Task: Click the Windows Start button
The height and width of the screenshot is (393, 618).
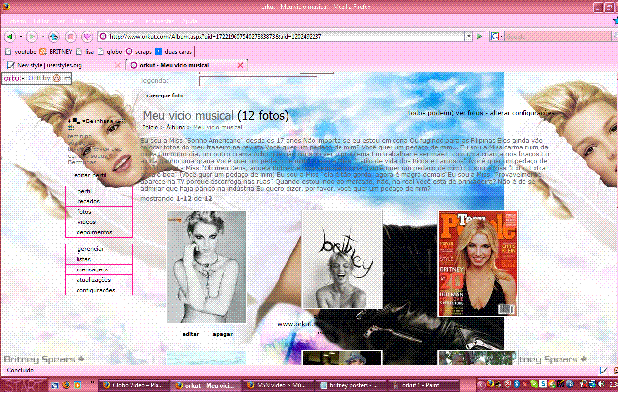Action: [x=23, y=385]
